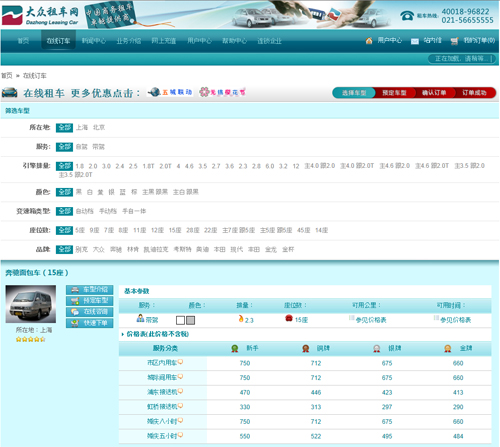Screen dimensions: 500x447
Task: Click the 铜牌 bronze medal icon
Action: click(305, 348)
